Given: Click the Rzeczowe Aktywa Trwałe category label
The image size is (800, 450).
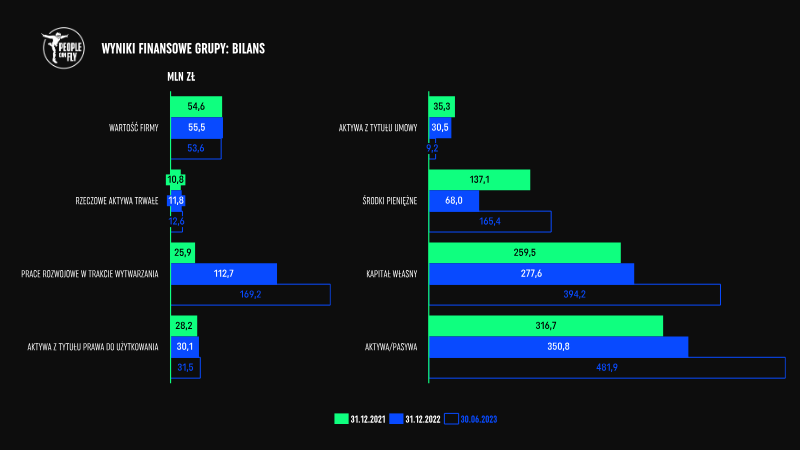Looking at the screenshot, I should click(117, 200).
